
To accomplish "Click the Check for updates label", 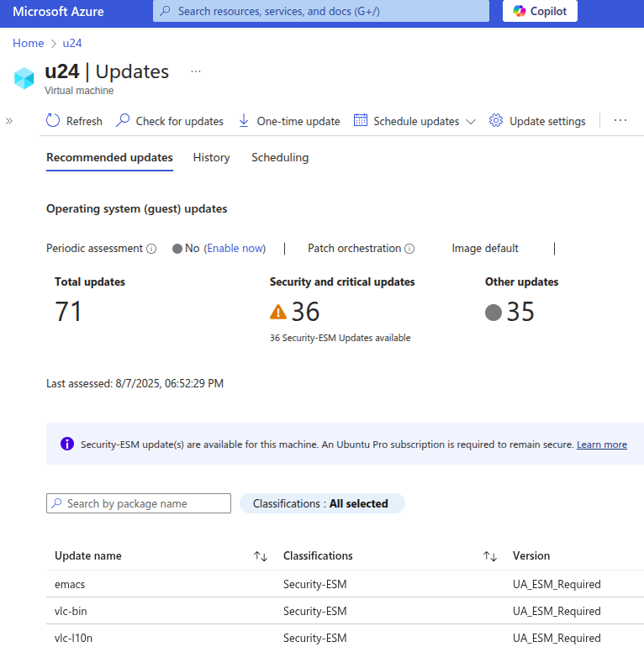I will [180, 121].
